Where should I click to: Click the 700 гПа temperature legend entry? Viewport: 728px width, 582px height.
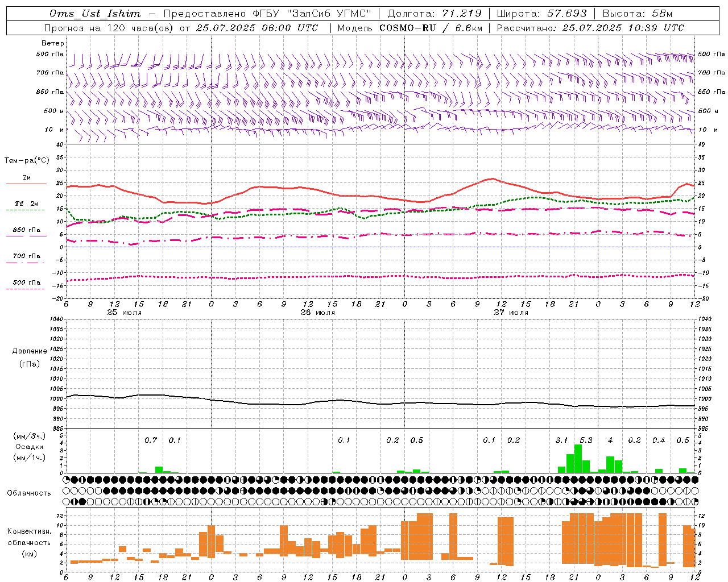(x=27, y=258)
